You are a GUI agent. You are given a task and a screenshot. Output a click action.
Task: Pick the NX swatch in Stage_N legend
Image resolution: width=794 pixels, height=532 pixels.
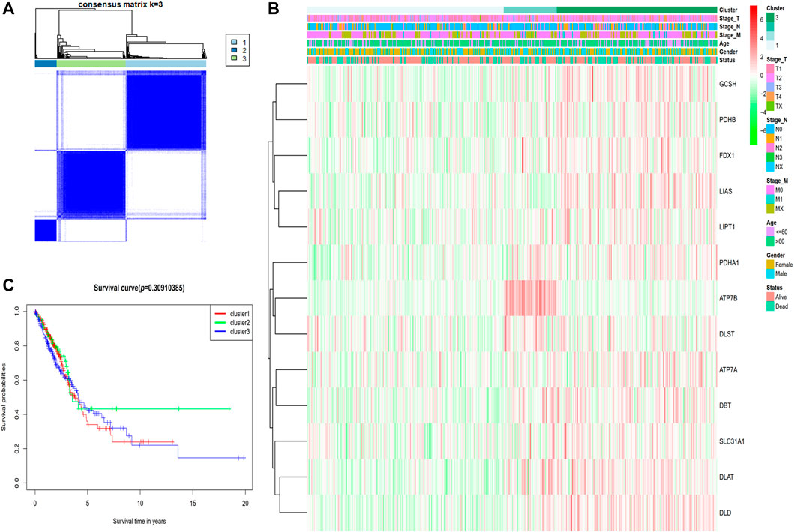tap(770, 166)
